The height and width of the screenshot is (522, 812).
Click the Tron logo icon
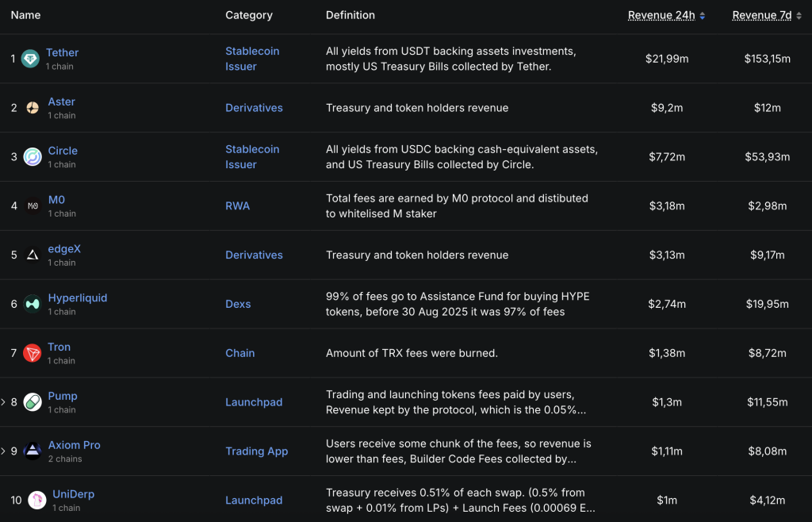pos(33,353)
